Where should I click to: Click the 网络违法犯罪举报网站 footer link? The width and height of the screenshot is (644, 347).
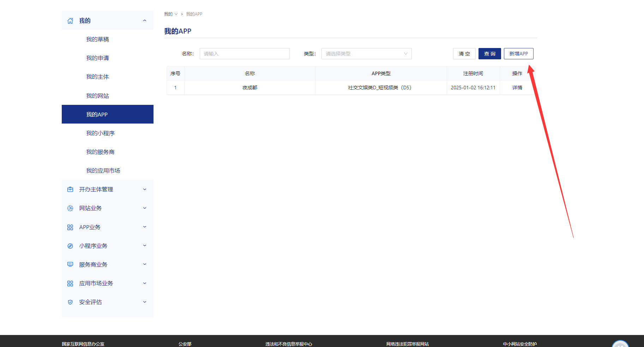408,344
